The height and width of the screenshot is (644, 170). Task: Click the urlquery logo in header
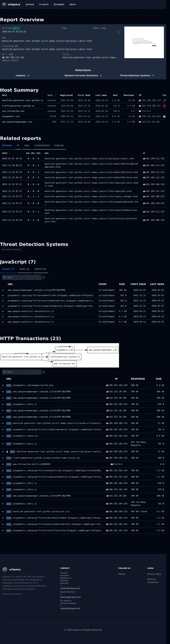click(x=11, y=4)
